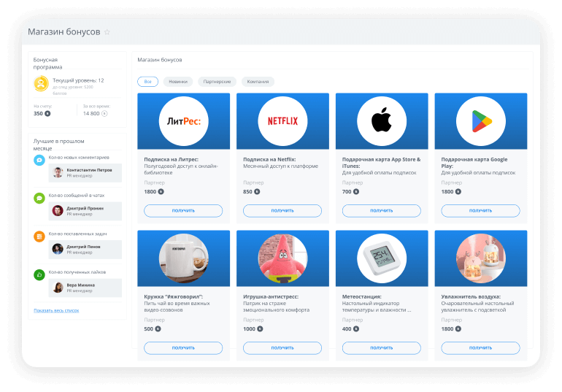Screen dimensions: 562x392
Task: Click the Apple logo image
Action: click(382, 121)
